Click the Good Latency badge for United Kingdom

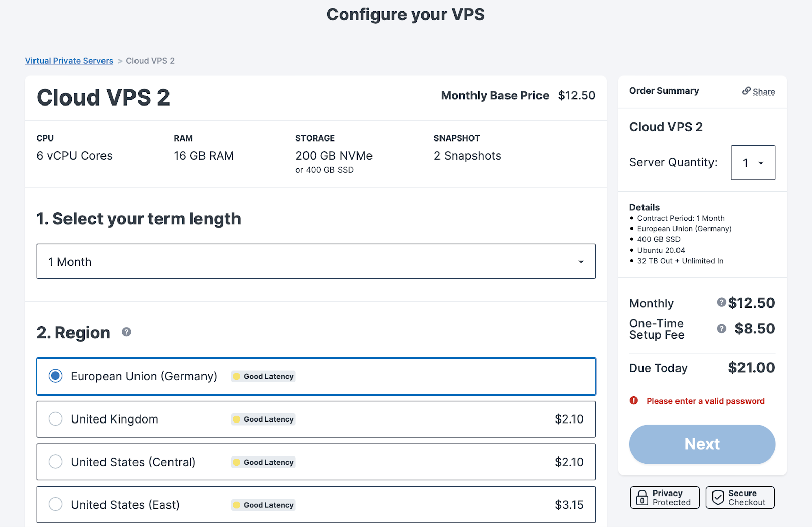(263, 419)
